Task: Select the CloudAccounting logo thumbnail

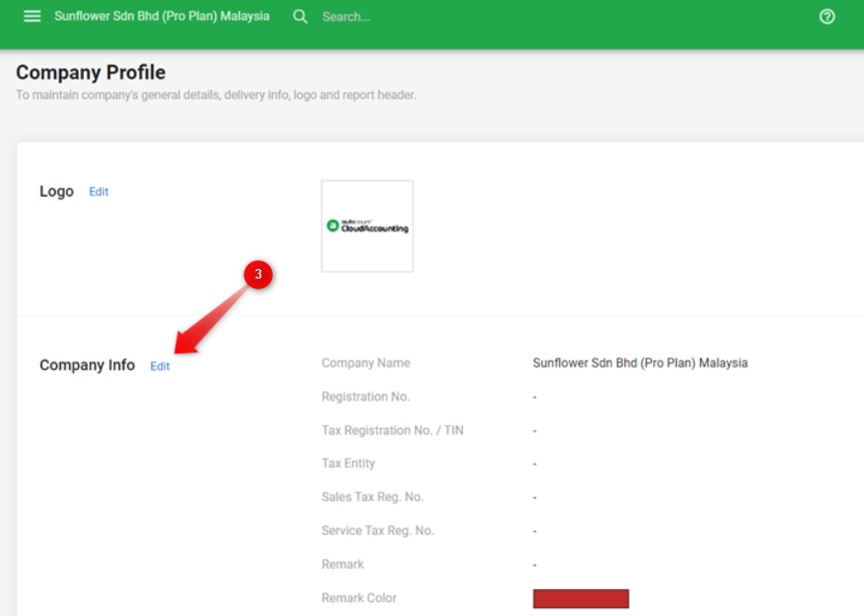Action: click(367, 226)
